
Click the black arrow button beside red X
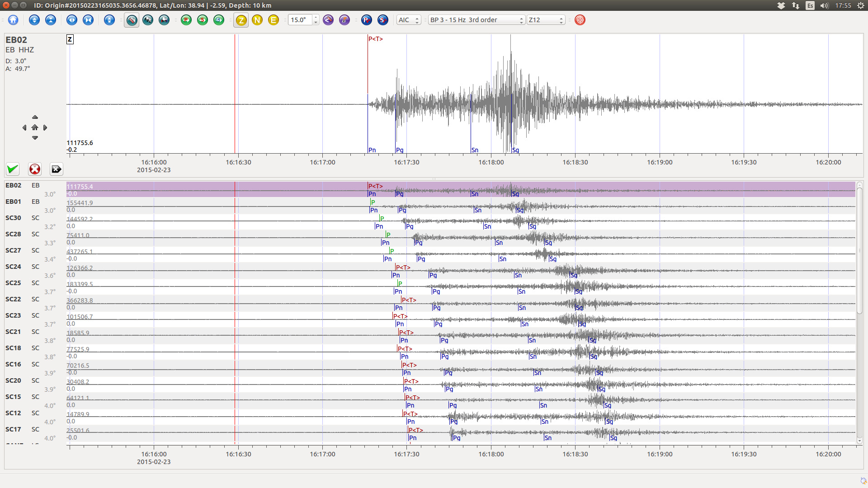(57, 169)
